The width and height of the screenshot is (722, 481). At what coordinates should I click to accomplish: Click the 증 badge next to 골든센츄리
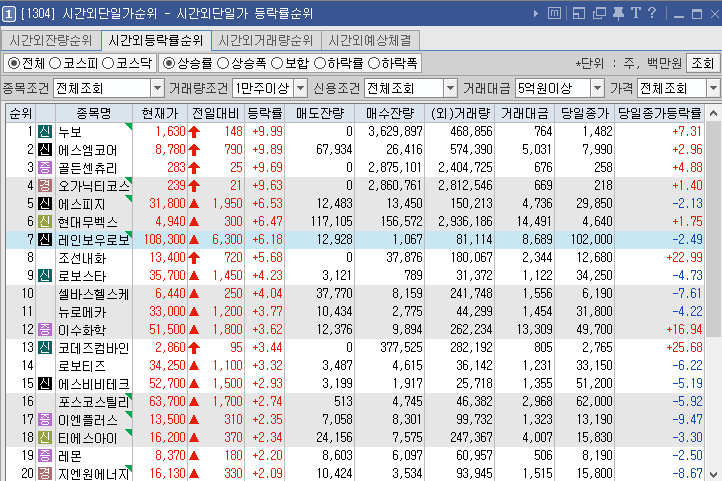click(x=45, y=168)
